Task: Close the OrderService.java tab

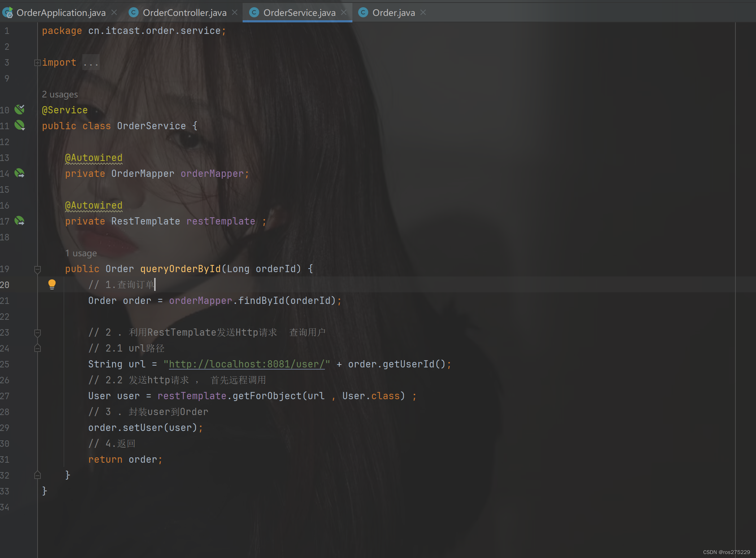Action: [x=344, y=13]
